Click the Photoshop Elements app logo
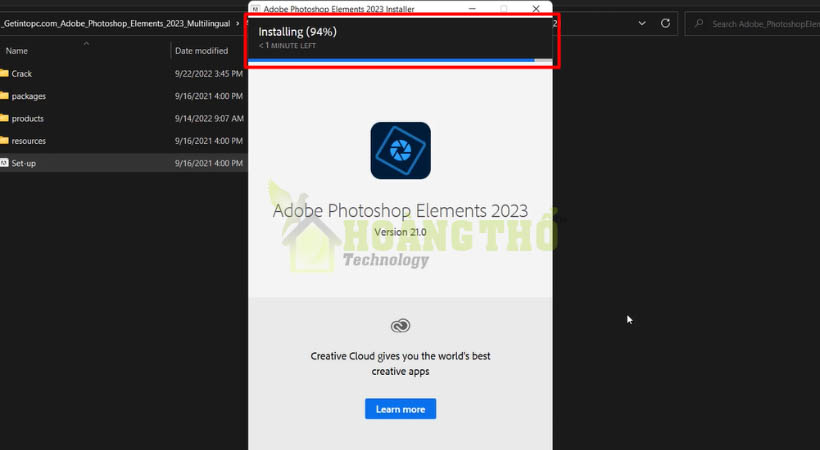Image resolution: width=820 pixels, height=450 pixels. 401,151
